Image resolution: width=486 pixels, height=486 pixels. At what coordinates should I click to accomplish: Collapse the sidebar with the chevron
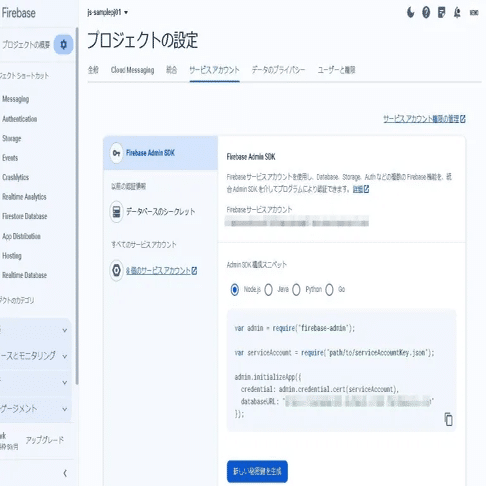pos(65,473)
